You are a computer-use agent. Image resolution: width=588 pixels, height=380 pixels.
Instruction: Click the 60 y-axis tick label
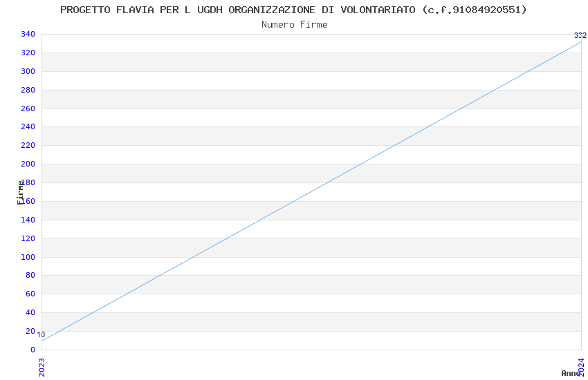point(30,294)
